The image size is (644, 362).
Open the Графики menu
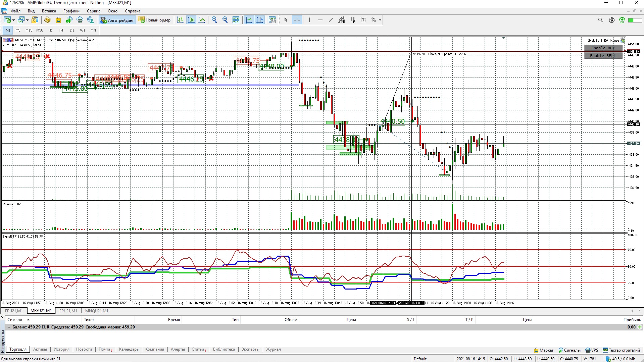pos(71,11)
